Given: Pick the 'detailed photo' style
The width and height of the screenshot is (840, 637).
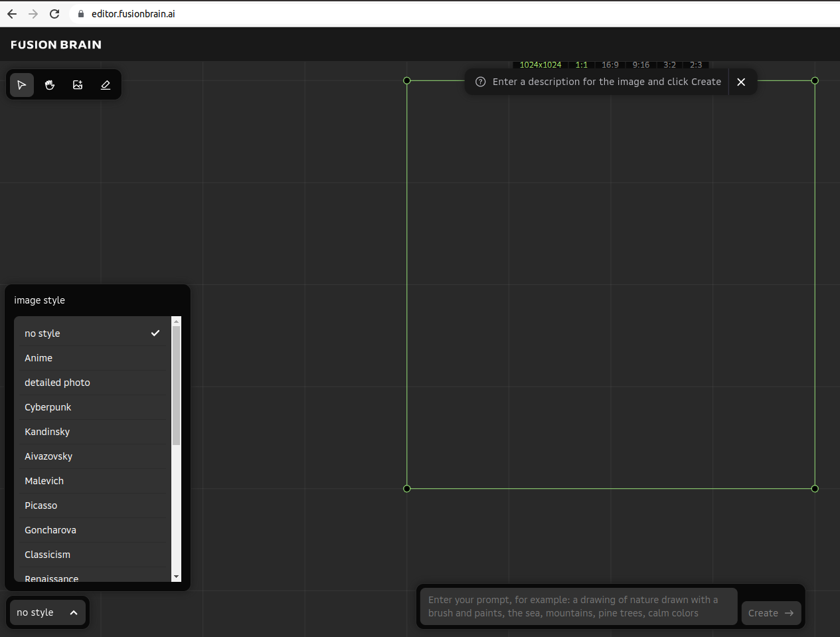Looking at the screenshot, I should [x=92, y=383].
